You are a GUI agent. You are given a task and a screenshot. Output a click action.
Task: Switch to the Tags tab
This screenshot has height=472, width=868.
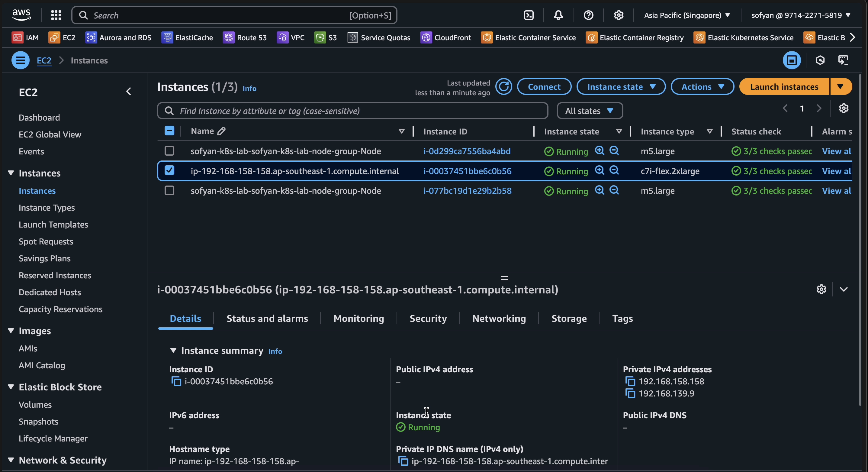tap(622, 318)
